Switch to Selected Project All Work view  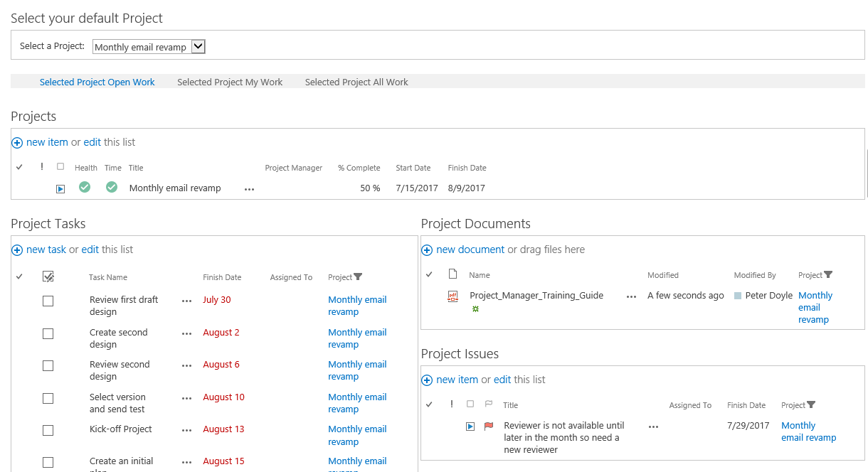pyautogui.click(x=356, y=82)
